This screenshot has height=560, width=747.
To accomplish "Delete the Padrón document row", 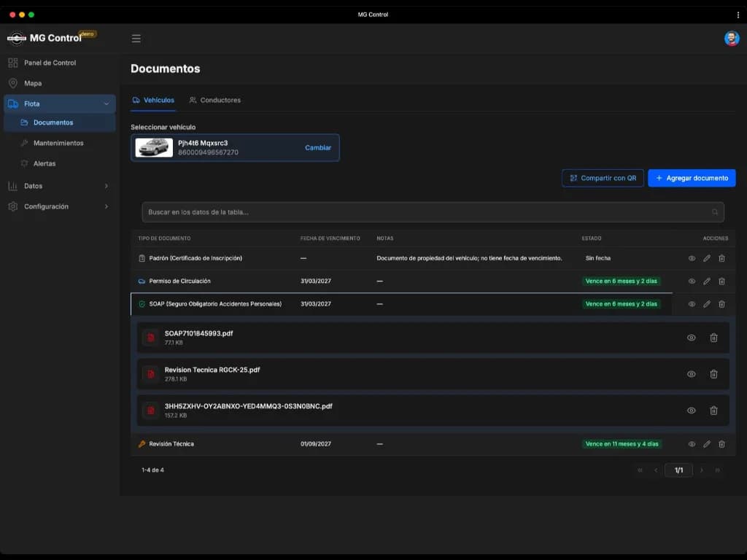I will [x=721, y=258].
